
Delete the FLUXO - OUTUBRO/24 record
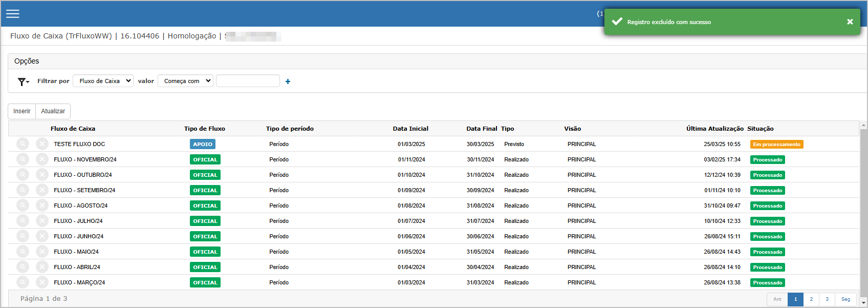[42, 175]
